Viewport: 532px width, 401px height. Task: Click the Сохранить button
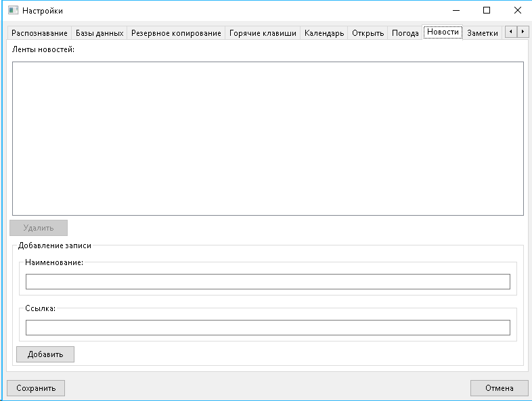click(36, 388)
